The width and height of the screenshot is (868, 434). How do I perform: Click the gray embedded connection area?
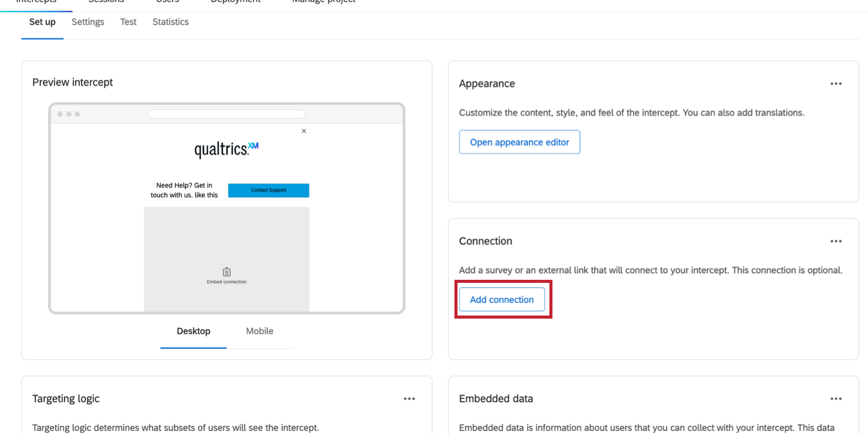tap(227, 259)
